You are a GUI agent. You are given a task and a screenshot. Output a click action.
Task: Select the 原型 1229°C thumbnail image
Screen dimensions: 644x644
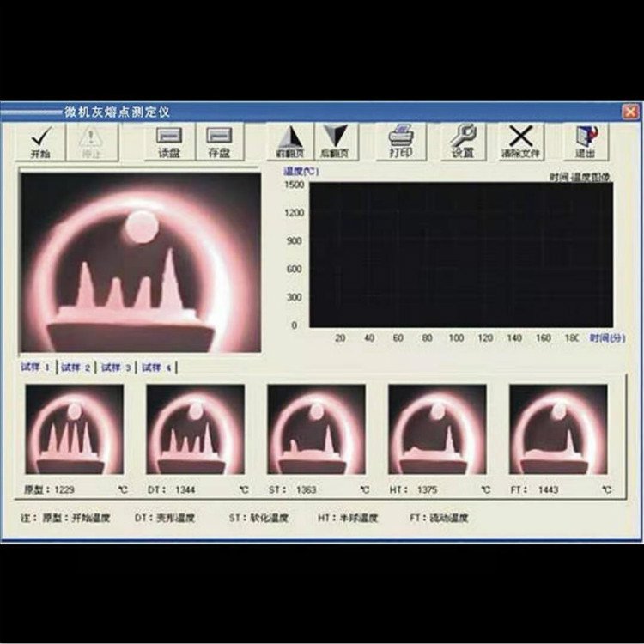[x=74, y=428]
